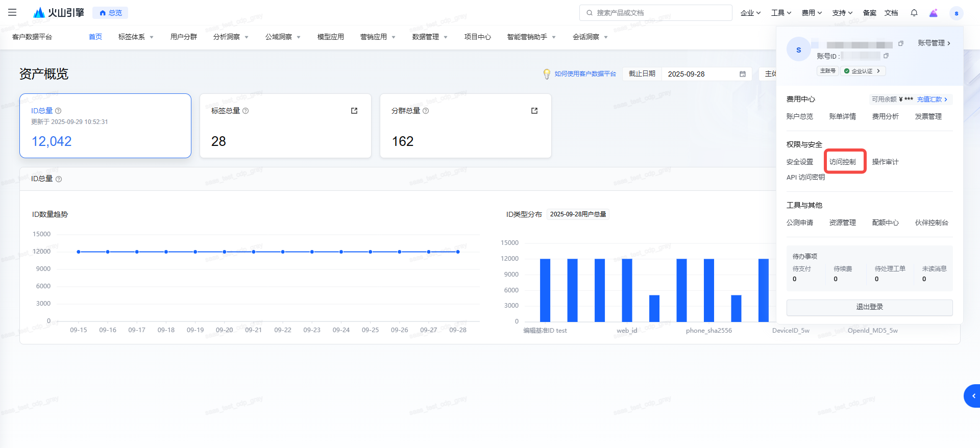Open 分群总量 card external link icon
This screenshot has height=448, width=980.
(534, 111)
